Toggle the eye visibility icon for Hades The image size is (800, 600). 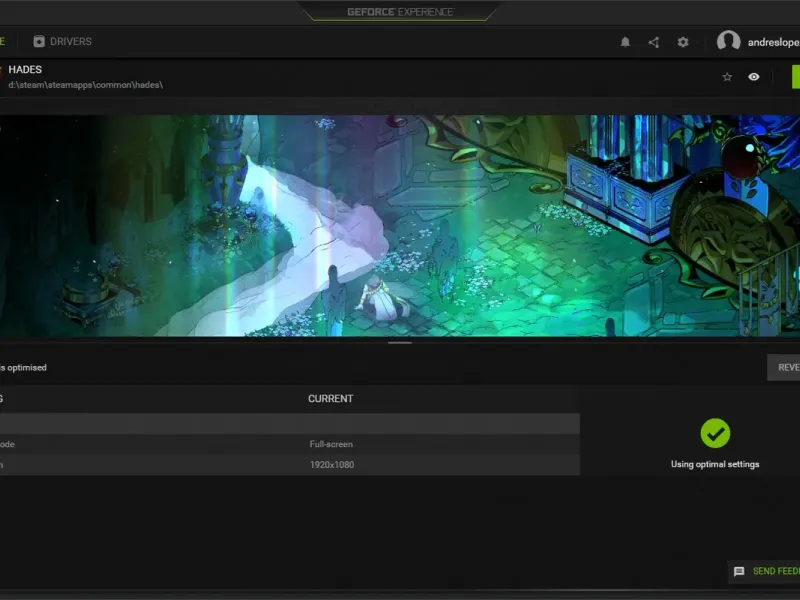(754, 77)
